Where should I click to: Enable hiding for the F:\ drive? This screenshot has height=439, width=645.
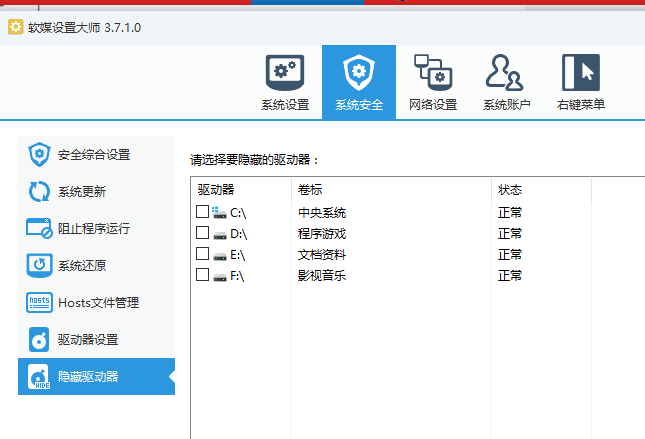pyautogui.click(x=203, y=274)
